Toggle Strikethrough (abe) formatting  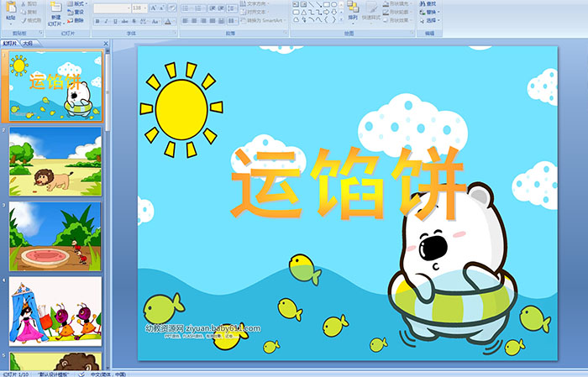pos(124,21)
